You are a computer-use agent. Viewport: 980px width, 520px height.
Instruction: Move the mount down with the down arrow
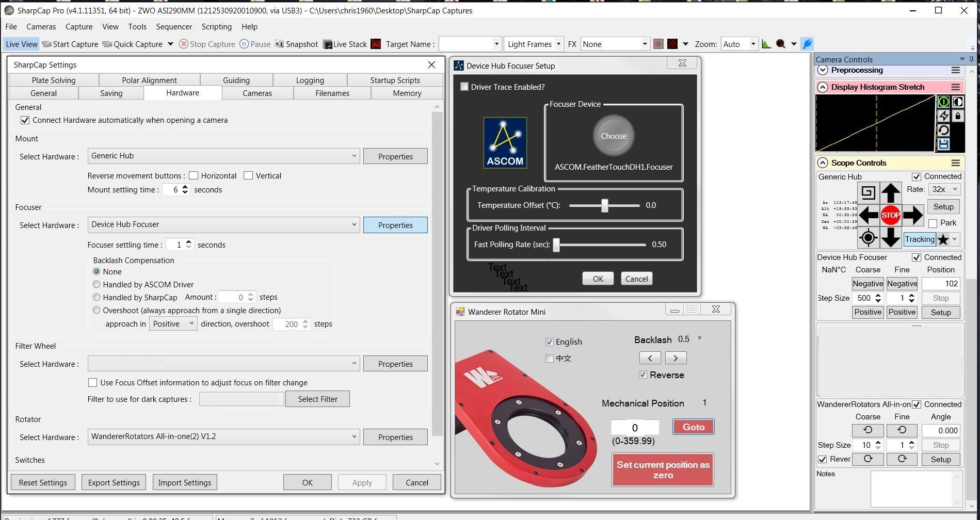[891, 238]
